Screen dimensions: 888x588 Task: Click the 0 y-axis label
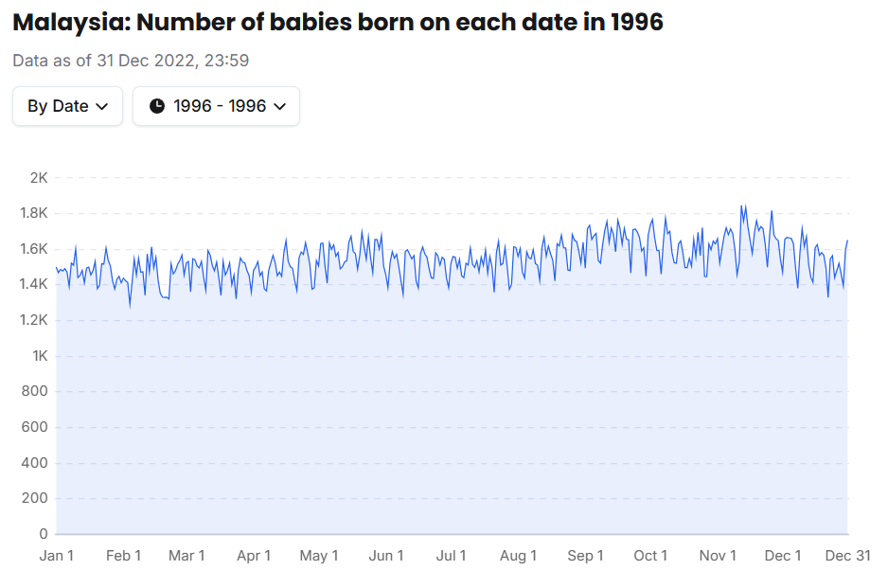point(43,534)
